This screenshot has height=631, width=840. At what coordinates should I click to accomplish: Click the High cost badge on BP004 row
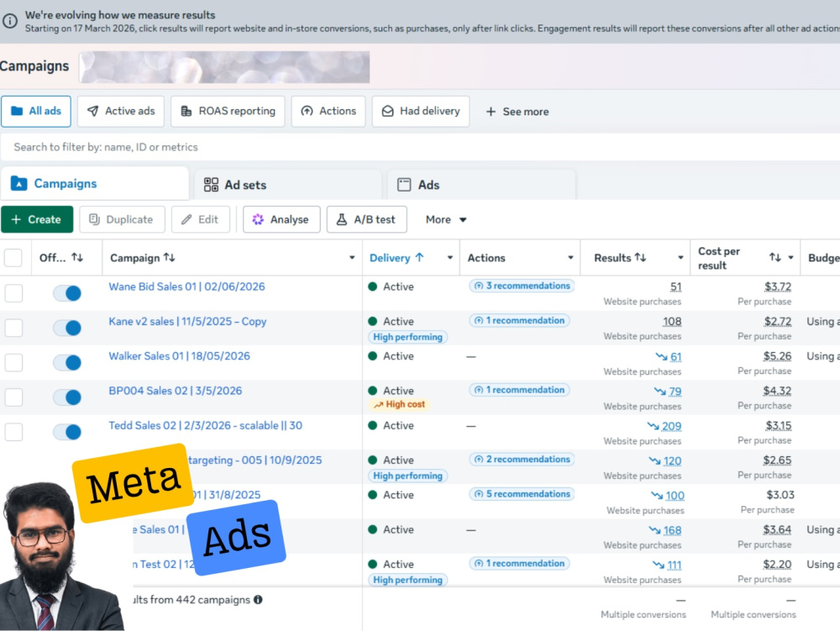click(x=399, y=404)
